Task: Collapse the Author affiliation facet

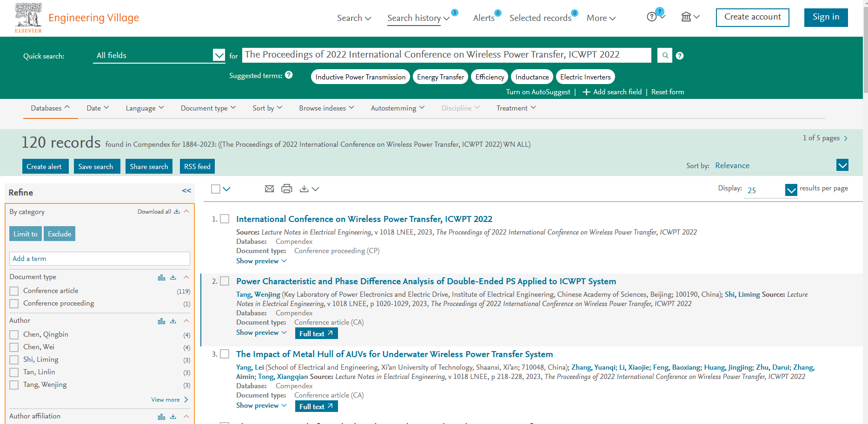Action: [186, 417]
